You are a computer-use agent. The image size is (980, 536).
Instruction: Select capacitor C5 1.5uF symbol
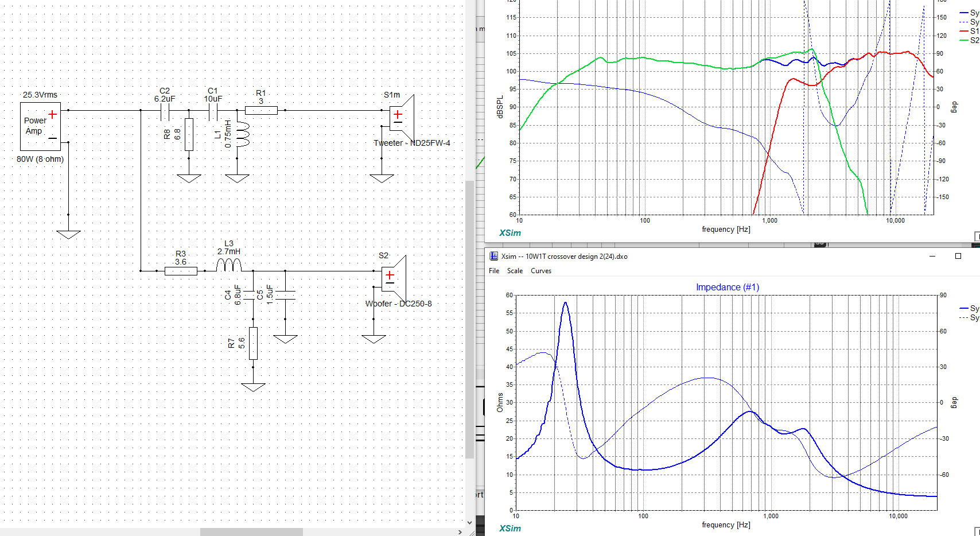pos(285,295)
